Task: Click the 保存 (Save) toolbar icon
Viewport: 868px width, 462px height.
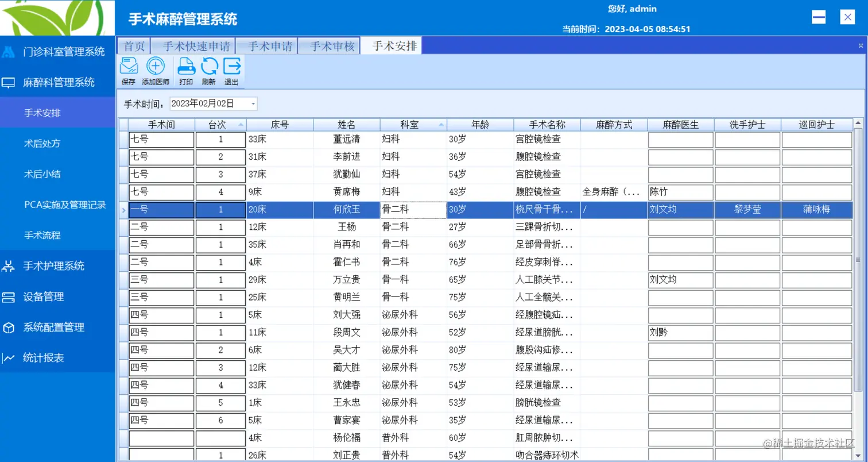Action: (x=129, y=70)
